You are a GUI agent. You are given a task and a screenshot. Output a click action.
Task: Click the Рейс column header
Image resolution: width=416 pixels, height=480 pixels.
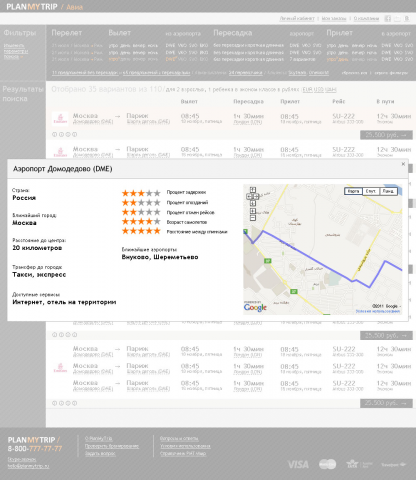coord(339,102)
